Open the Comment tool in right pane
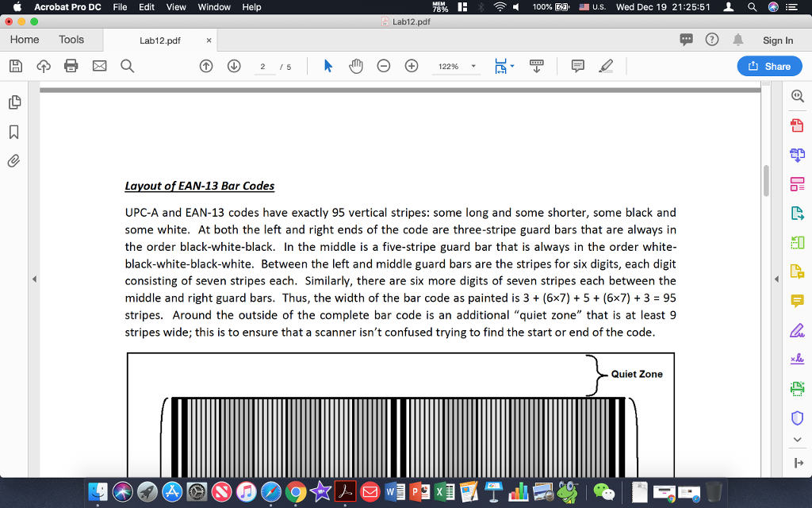812x508 pixels. 798,302
